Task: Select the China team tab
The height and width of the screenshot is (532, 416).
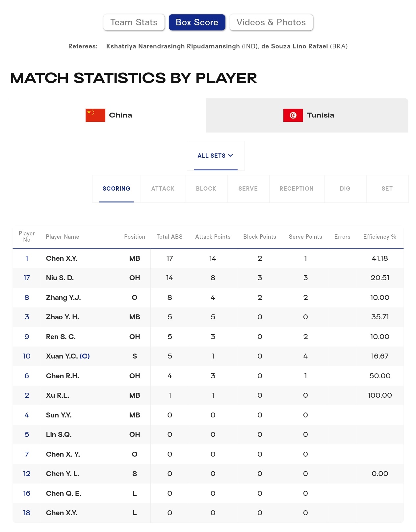Action: [x=107, y=115]
